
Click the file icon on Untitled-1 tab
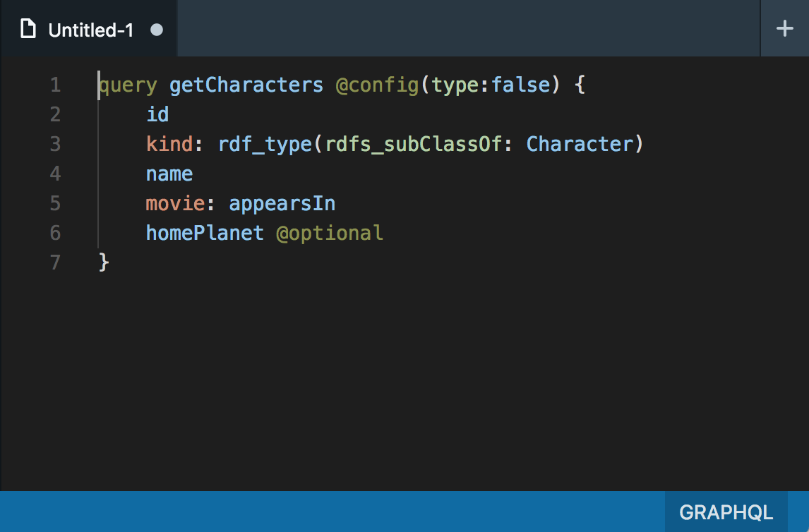(x=28, y=30)
